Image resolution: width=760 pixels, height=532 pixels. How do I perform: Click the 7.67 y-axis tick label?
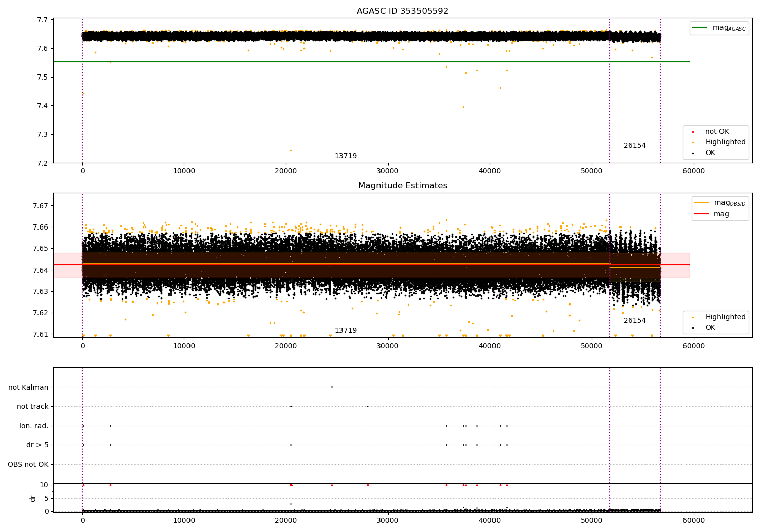41,206
